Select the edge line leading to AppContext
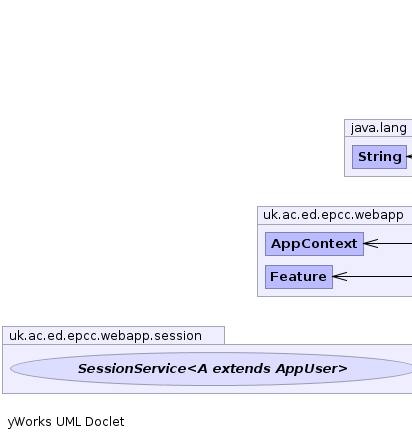This screenshot has height=439, width=412. pos(395,244)
